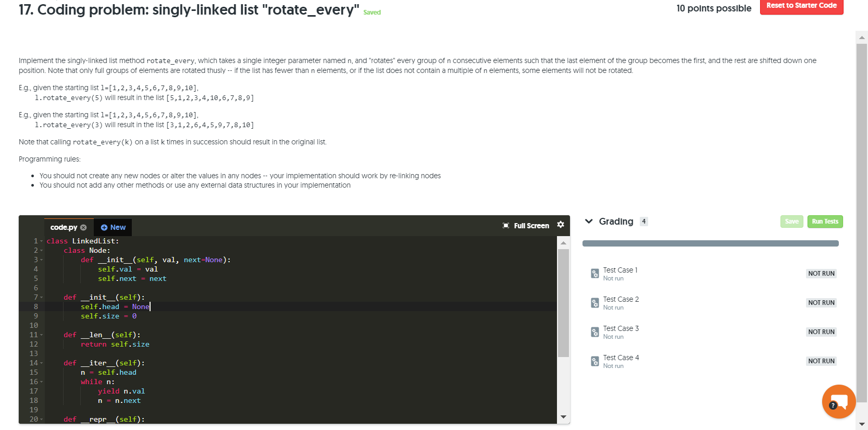Open the orange help chat bubble

point(838,401)
